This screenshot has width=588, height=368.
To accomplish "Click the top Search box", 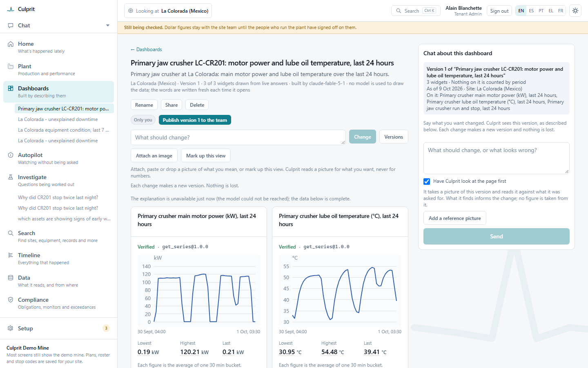I will coord(416,11).
